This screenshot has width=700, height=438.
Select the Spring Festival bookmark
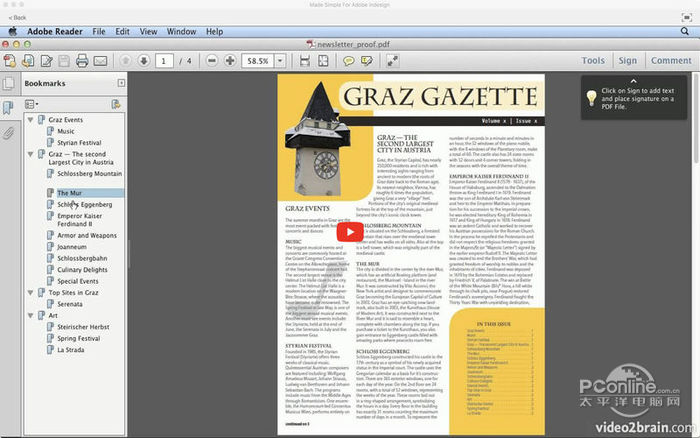pos(79,338)
